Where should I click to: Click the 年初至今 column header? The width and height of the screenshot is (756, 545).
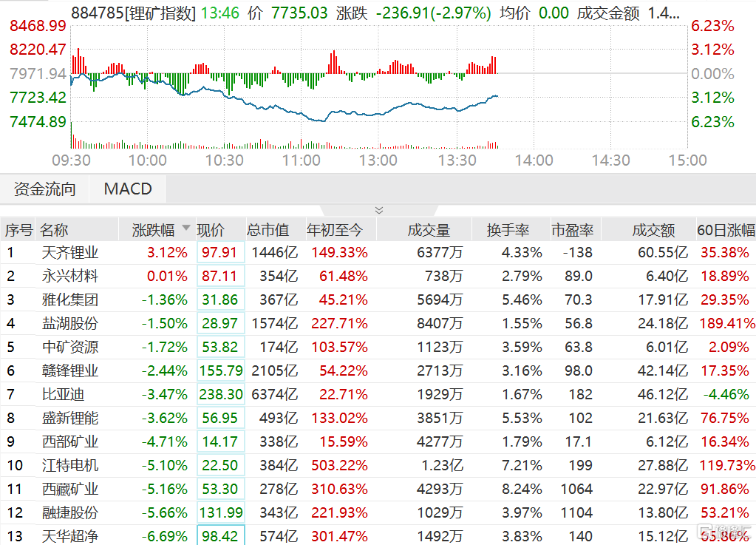tap(336, 230)
